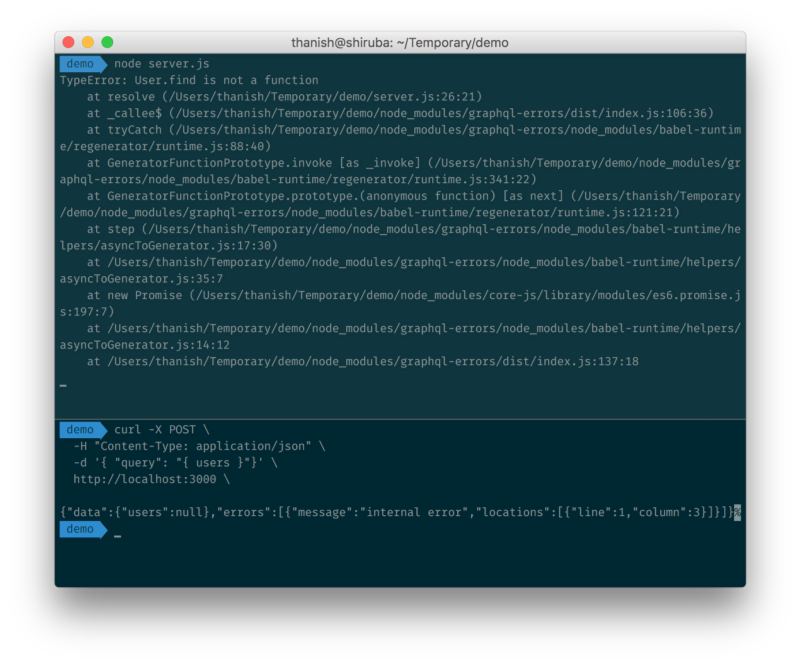Click the highlighted percent marker ending the response
This screenshot has height=664, width=800.
737,512
